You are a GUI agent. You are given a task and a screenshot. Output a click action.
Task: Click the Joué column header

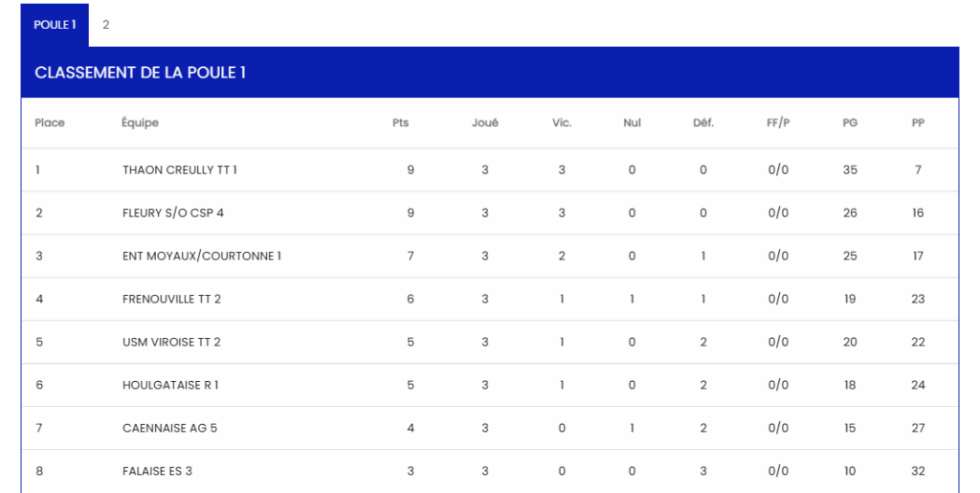[485, 123]
